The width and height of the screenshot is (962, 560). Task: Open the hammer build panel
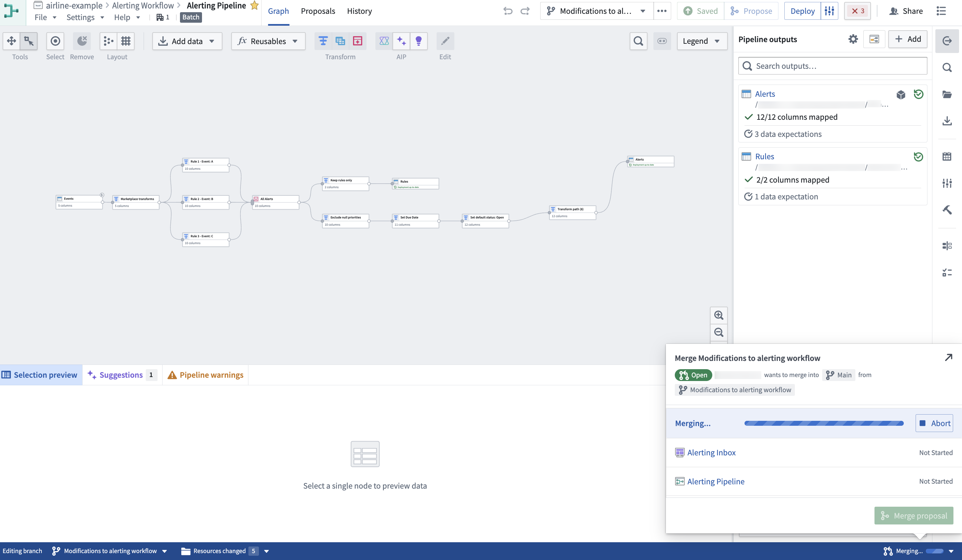tap(948, 210)
